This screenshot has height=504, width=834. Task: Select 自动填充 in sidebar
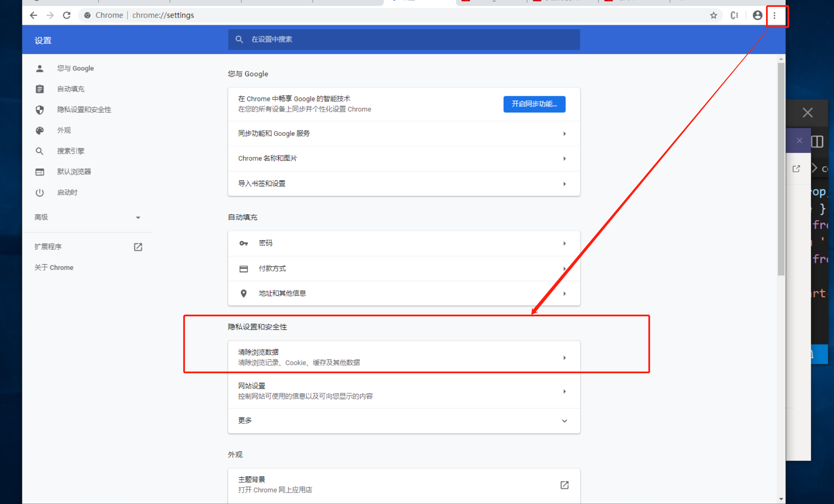[71, 89]
